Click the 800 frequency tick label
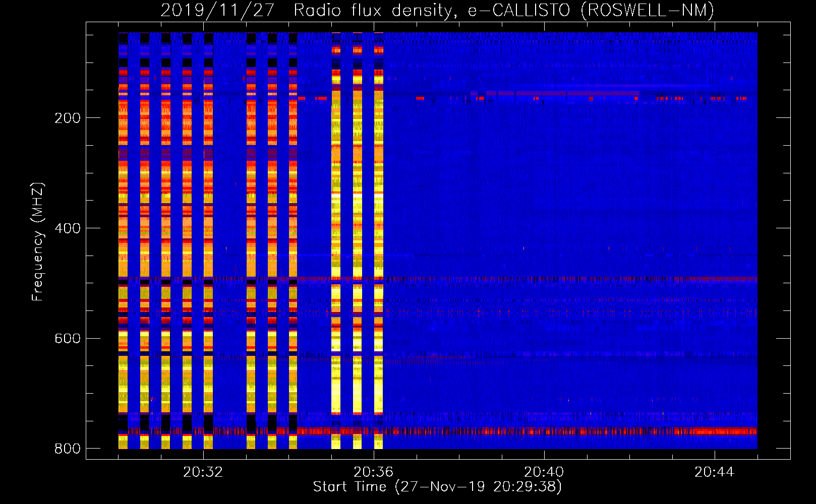Image resolution: width=816 pixels, height=504 pixels. tap(68, 449)
